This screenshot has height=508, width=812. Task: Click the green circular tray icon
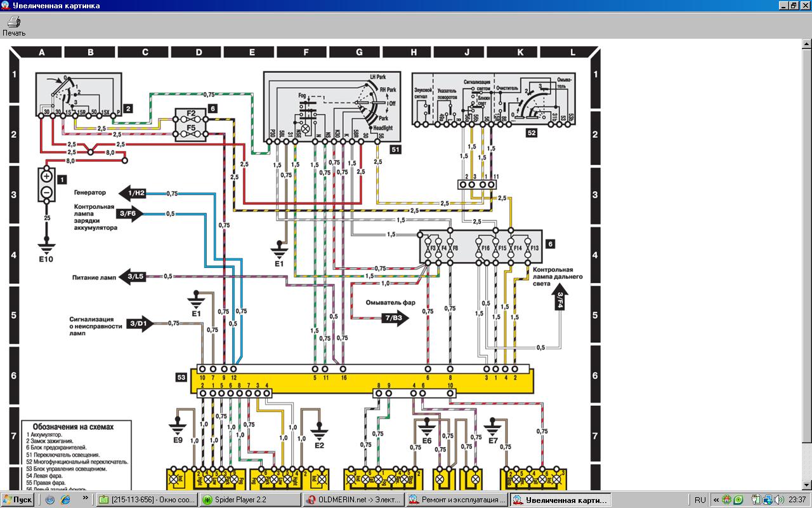pyautogui.click(x=738, y=500)
